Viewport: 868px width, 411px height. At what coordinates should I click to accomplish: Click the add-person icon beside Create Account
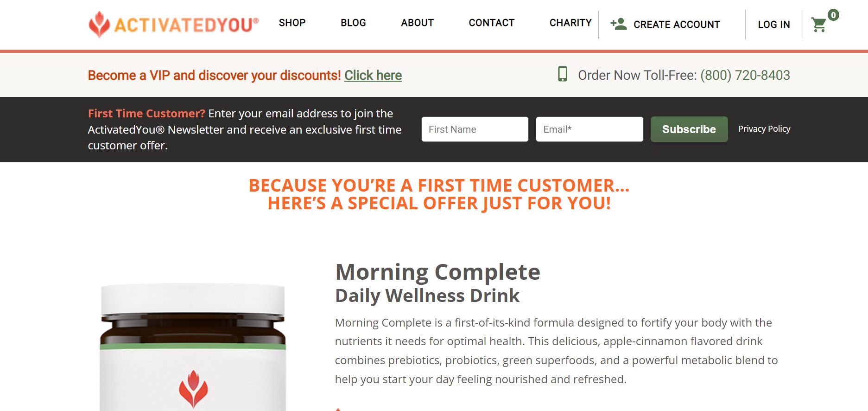[x=618, y=24]
